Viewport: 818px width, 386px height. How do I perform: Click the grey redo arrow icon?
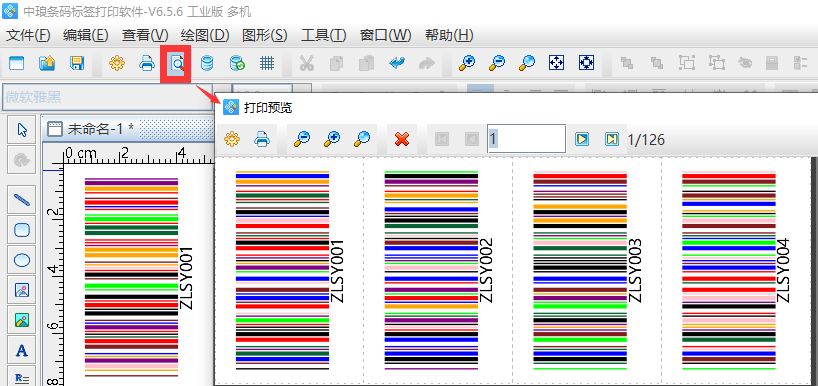[x=427, y=64]
